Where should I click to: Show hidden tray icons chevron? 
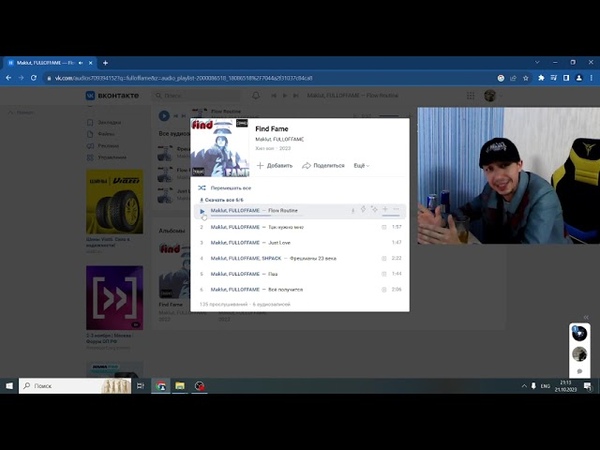pos(524,386)
